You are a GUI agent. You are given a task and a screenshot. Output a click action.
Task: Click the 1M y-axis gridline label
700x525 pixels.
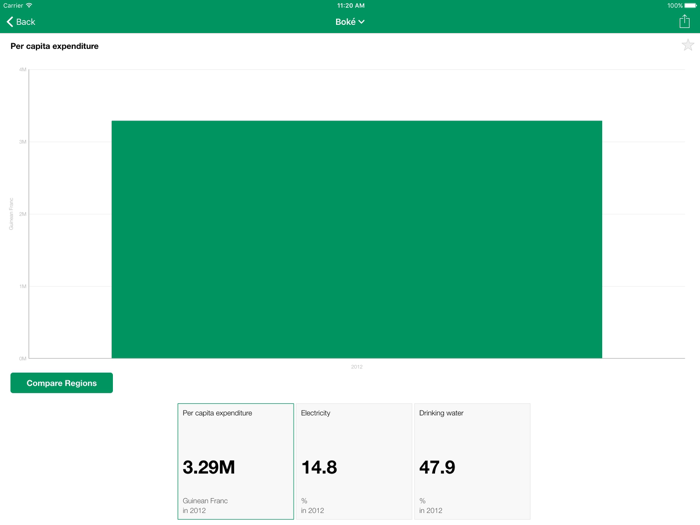click(23, 286)
